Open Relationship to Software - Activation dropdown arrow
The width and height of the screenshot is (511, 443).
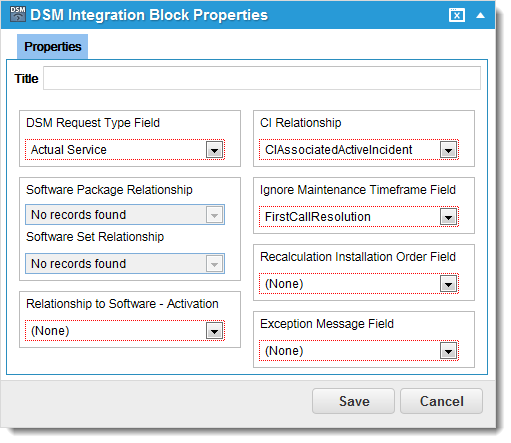214,331
